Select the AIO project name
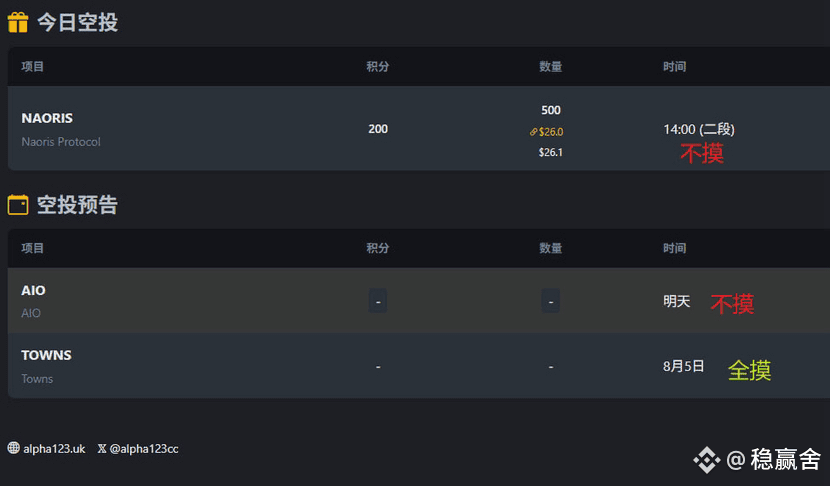This screenshot has height=486, width=830. tap(33, 290)
